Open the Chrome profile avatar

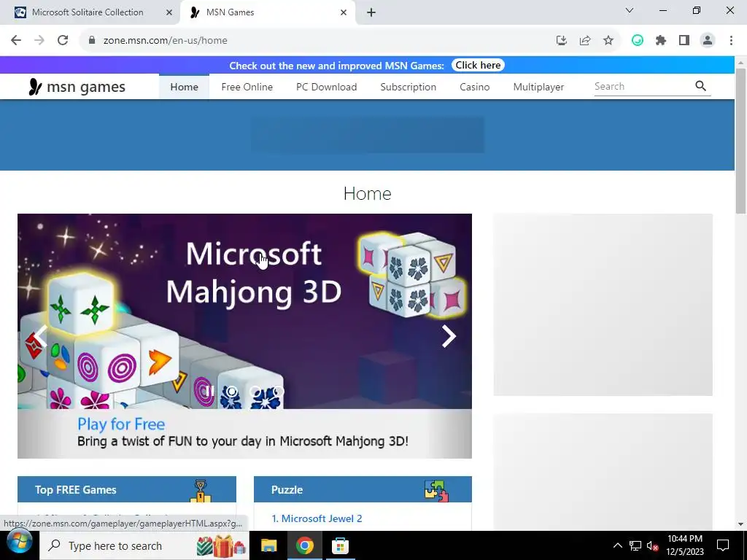pos(708,41)
